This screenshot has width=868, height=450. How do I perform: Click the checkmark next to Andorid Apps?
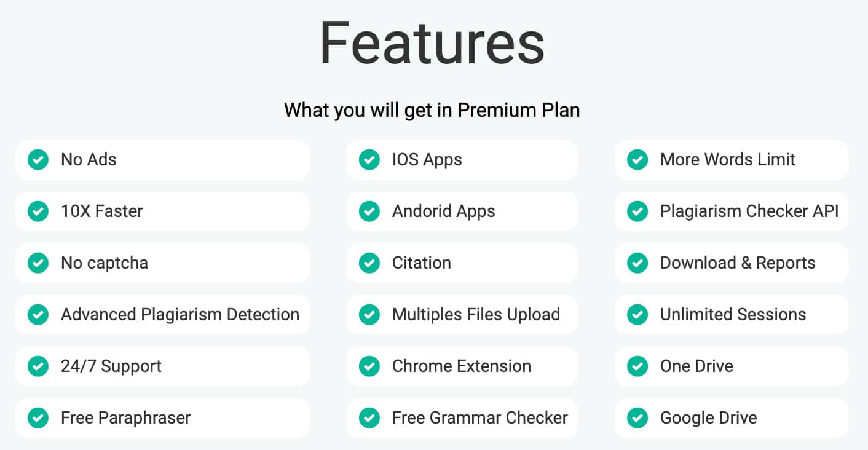click(x=369, y=211)
